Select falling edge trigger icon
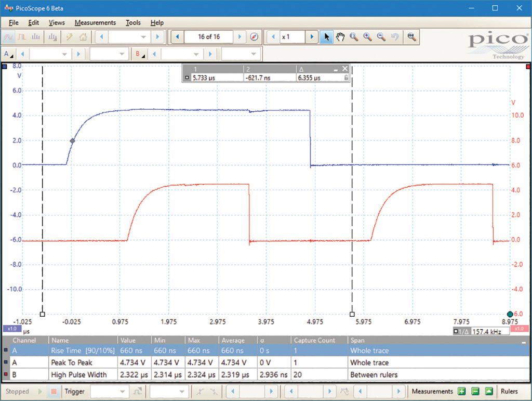The height and width of the screenshot is (401, 532). click(x=214, y=392)
